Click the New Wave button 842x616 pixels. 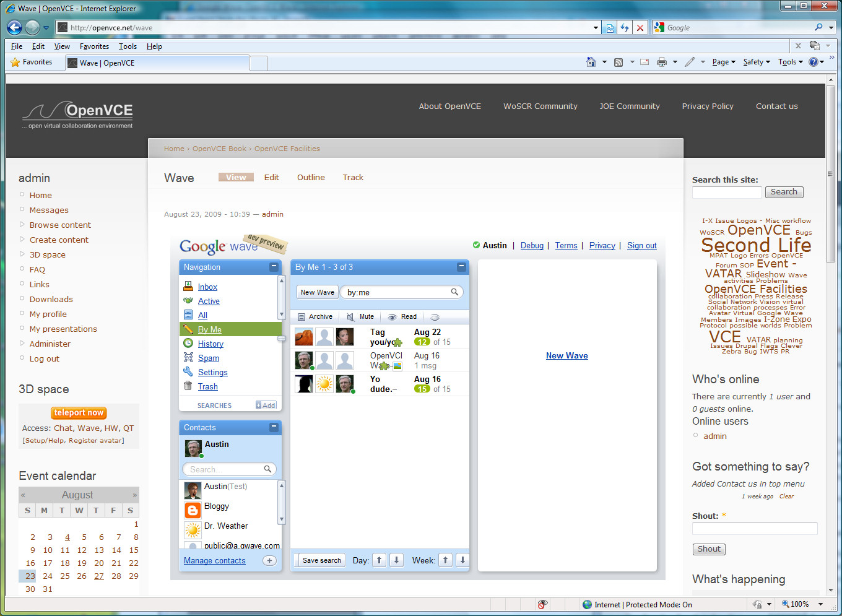click(317, 292)
